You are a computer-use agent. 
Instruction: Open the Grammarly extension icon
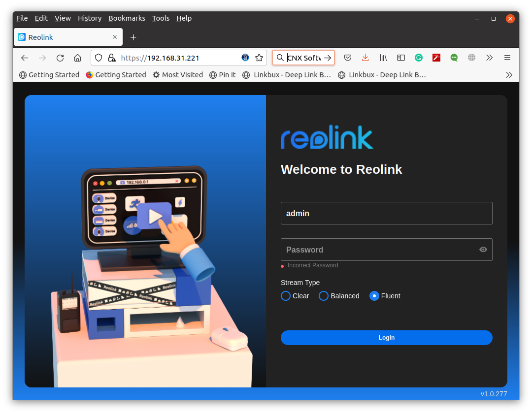point(419,58)
